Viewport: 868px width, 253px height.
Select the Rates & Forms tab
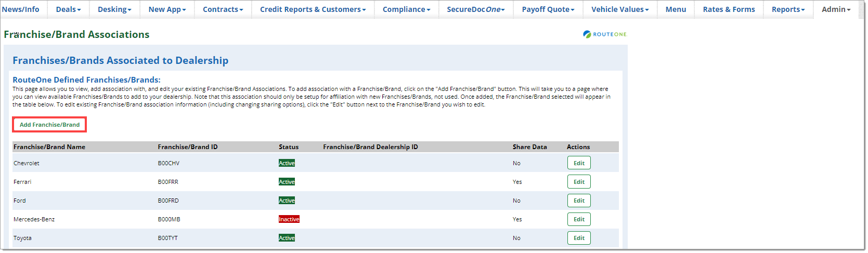[729, 9]
